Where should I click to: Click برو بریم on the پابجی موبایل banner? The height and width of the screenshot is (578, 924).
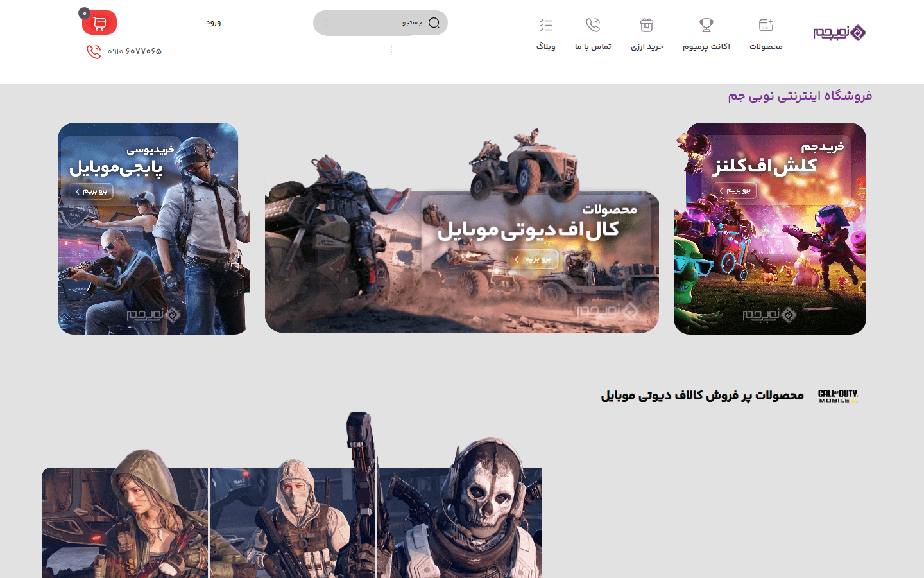coord(91,191)
